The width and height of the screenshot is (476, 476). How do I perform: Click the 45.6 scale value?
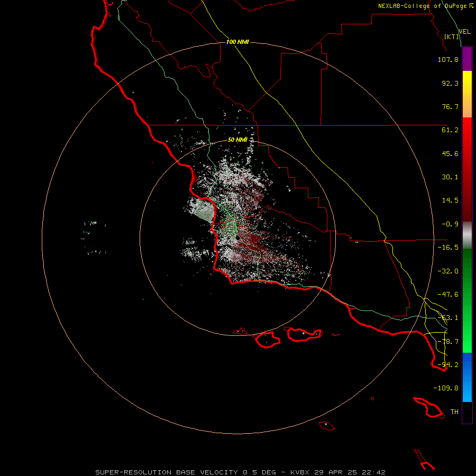[x=450, y=153]
